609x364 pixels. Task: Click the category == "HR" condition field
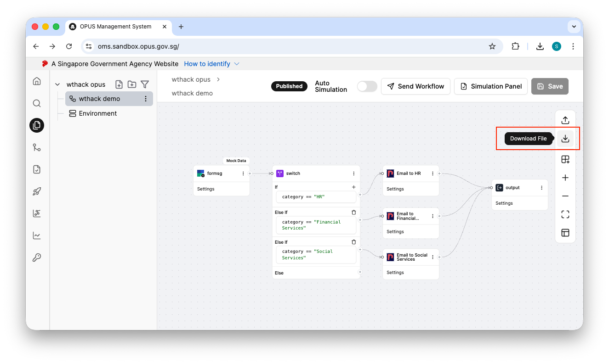pyautogui.click(x=316, y=197)
